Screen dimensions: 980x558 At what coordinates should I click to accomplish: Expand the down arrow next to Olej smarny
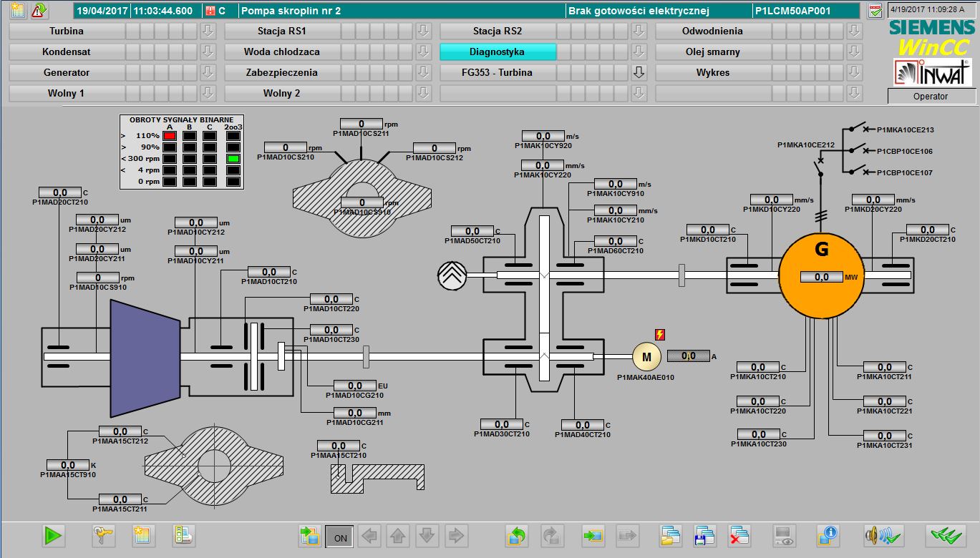click(853, 52)
